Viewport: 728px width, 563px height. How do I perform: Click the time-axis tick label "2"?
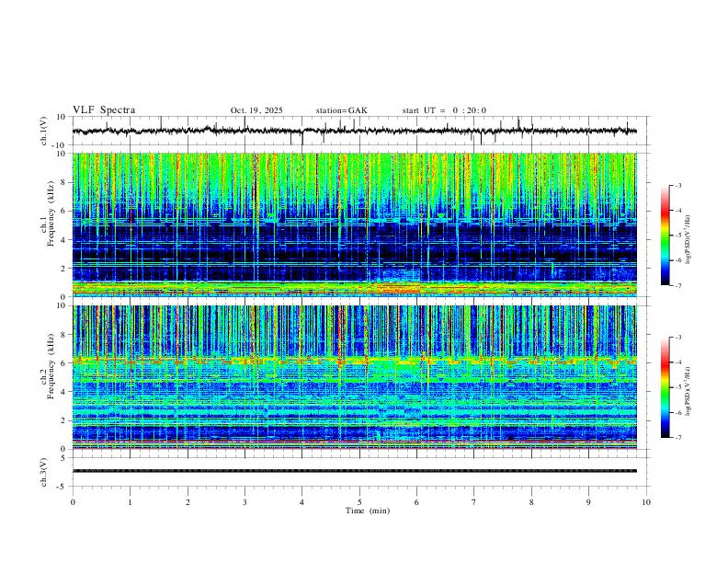pos(188,502)
